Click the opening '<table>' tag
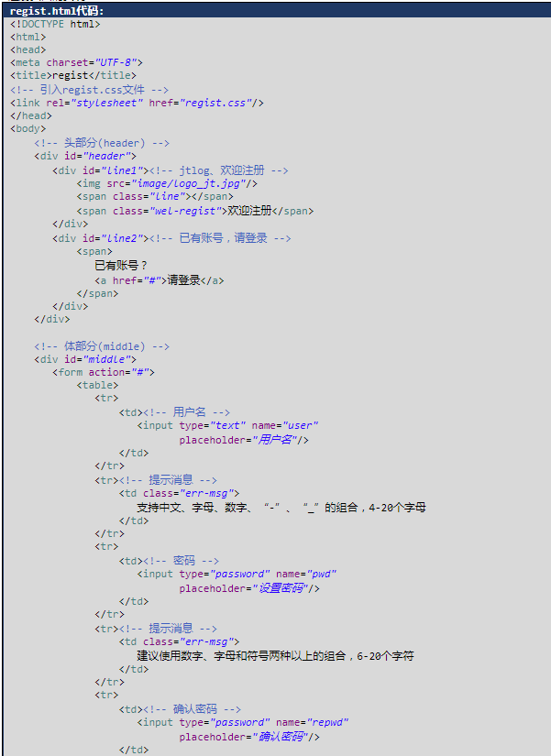 (x=97, y=385)
